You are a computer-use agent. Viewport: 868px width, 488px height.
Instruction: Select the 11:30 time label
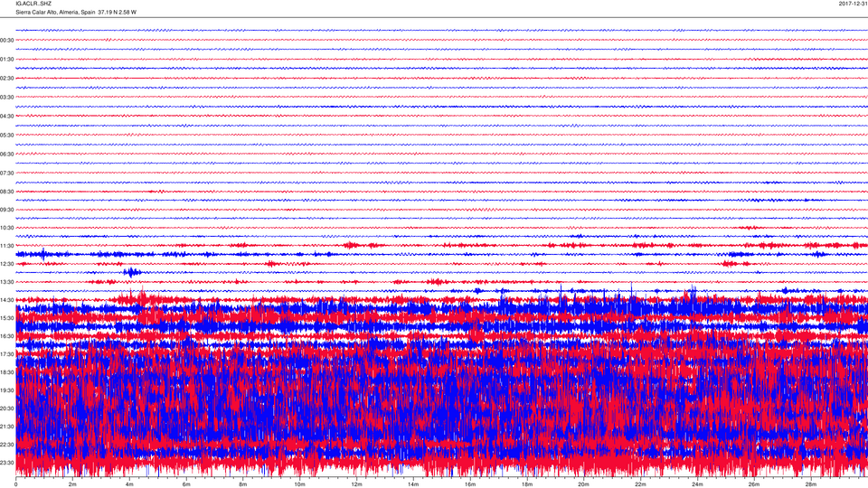(x=7, y=246)
